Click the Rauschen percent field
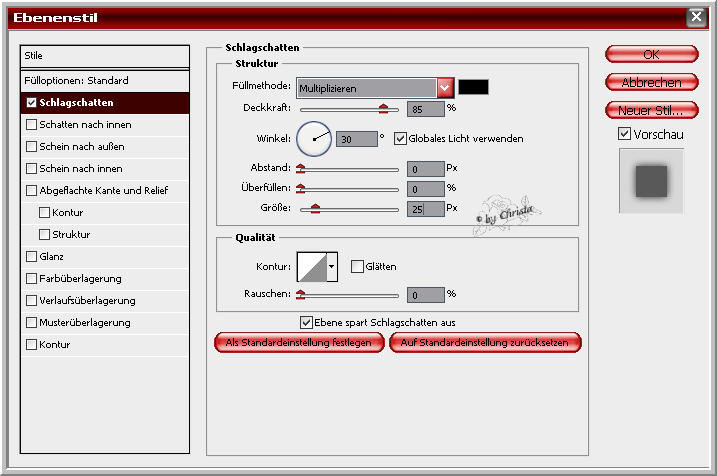The width and height of the screenshot is (717, 476). 426,295
